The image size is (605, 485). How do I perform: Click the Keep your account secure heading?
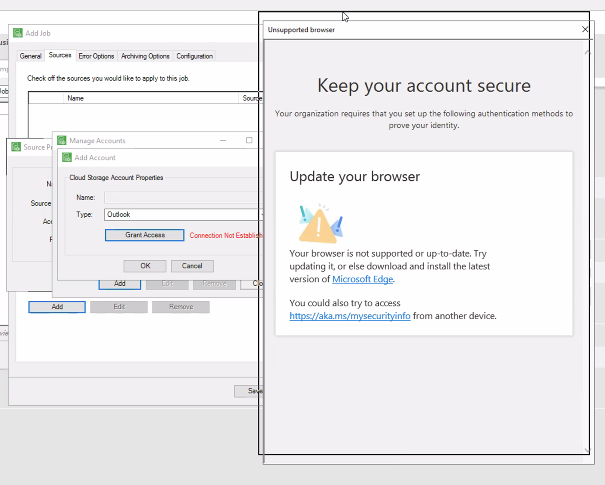[x=424, y=86]
